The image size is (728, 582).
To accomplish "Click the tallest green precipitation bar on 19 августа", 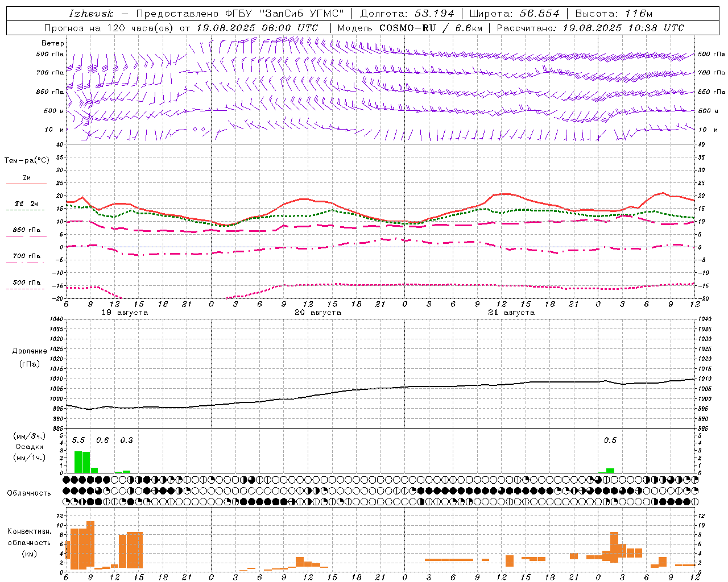I will coord(78,462).
